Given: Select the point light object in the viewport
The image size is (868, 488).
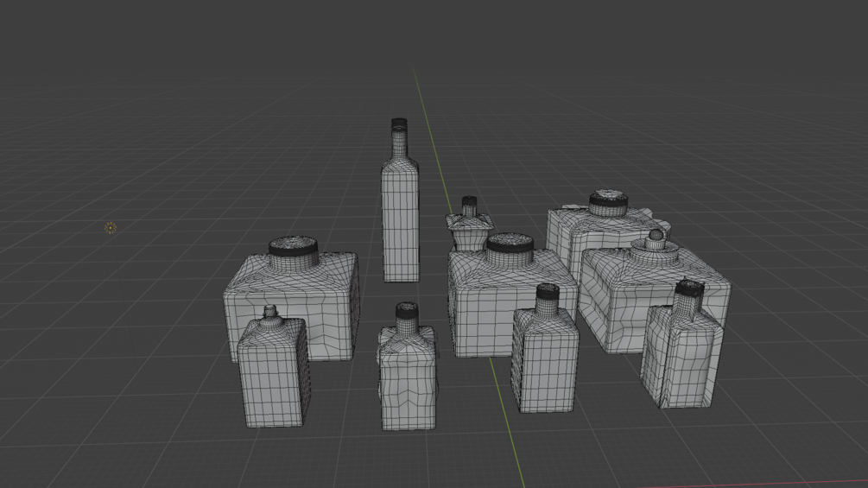Looking at the screenshot, I should [111, 227].
